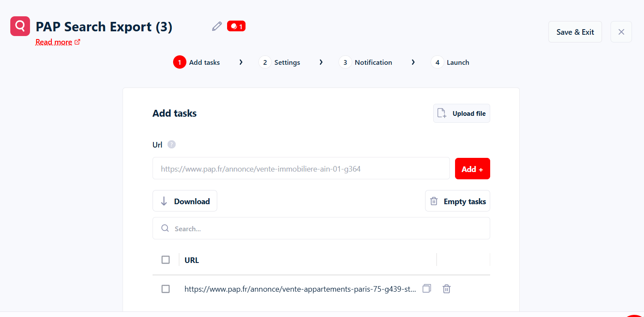The image size is (644, 317).
Task: Go to step 1 Add tasks
Action: click(x=197, y=62)
